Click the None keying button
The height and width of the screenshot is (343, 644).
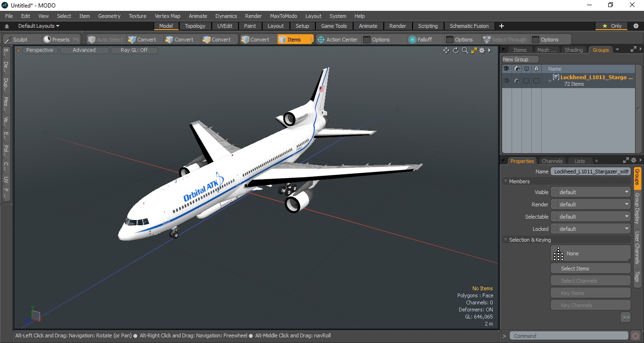[x=591, y=253]
